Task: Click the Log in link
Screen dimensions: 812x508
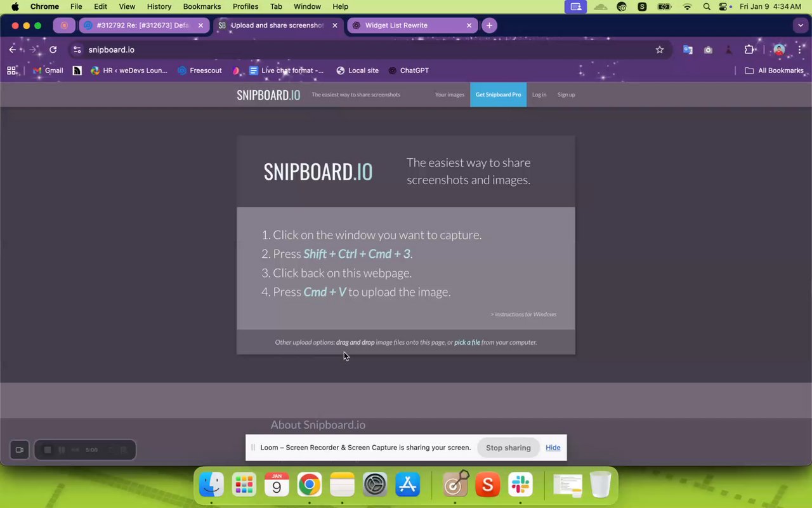Action: pyautogui.click(x=539, y=95)
